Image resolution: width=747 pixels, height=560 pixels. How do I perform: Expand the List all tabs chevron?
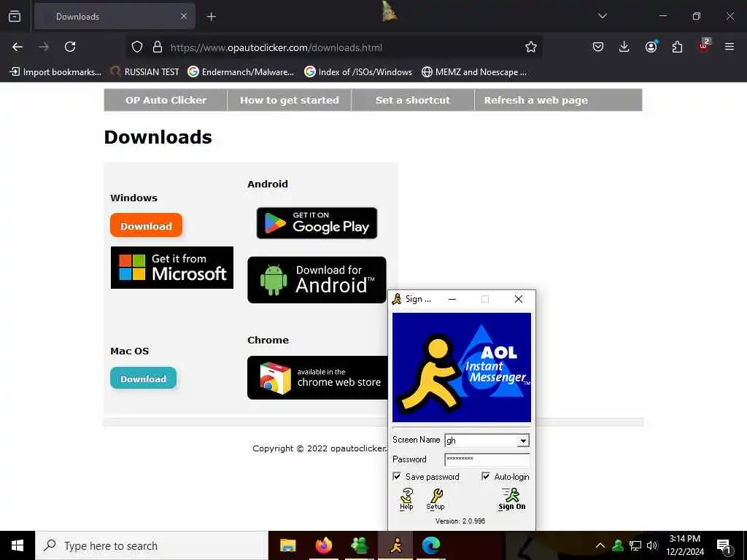click(603, 16)
